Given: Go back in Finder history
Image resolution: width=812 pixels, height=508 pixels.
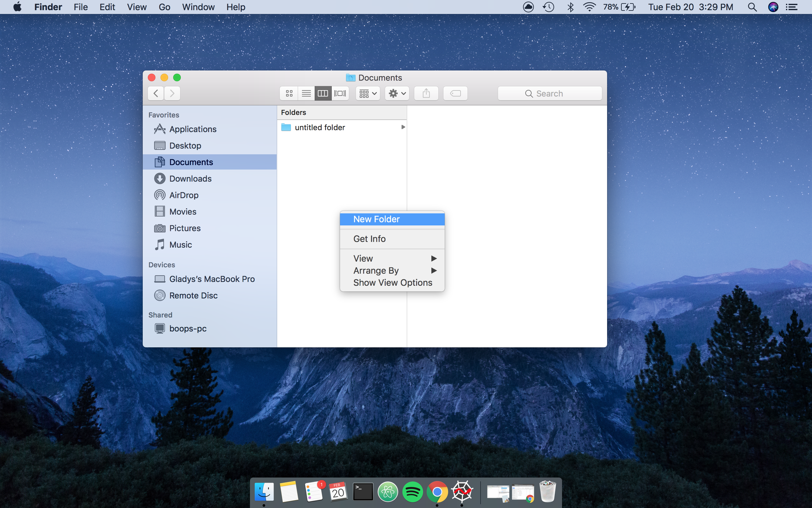Looking at the screenshot, I should tap(156, 93).
